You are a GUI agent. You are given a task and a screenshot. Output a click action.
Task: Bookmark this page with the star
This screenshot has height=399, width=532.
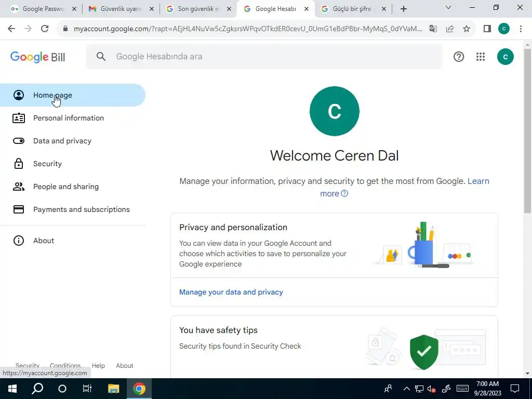[467, 29]
